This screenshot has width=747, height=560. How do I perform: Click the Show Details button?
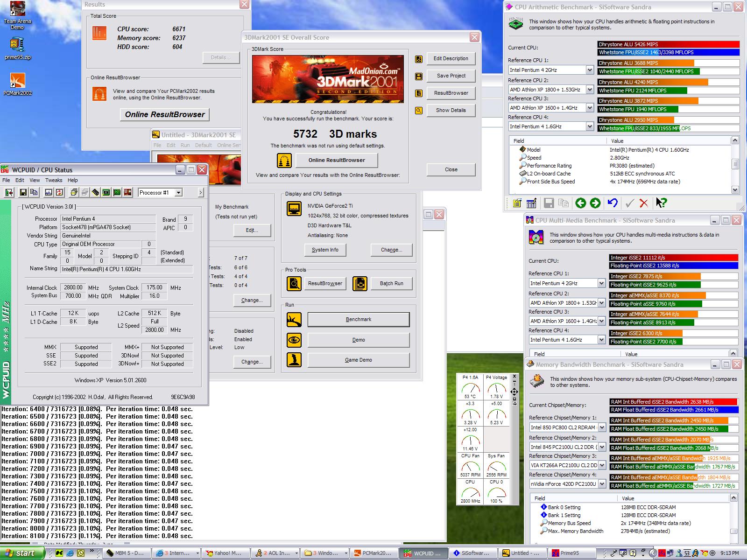coord(451,110)
